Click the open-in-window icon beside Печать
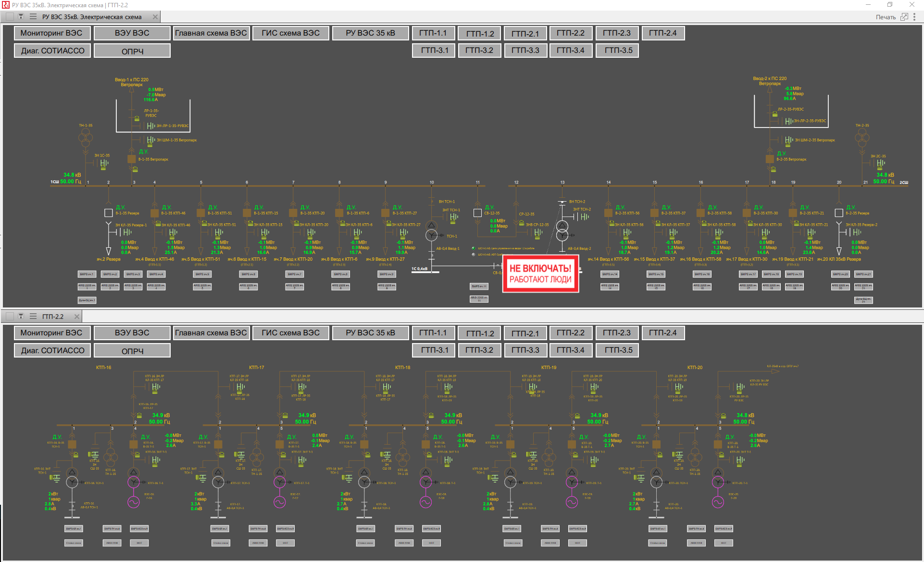The width and height of the screenshot is (924, 562). [x=904, y=16]
